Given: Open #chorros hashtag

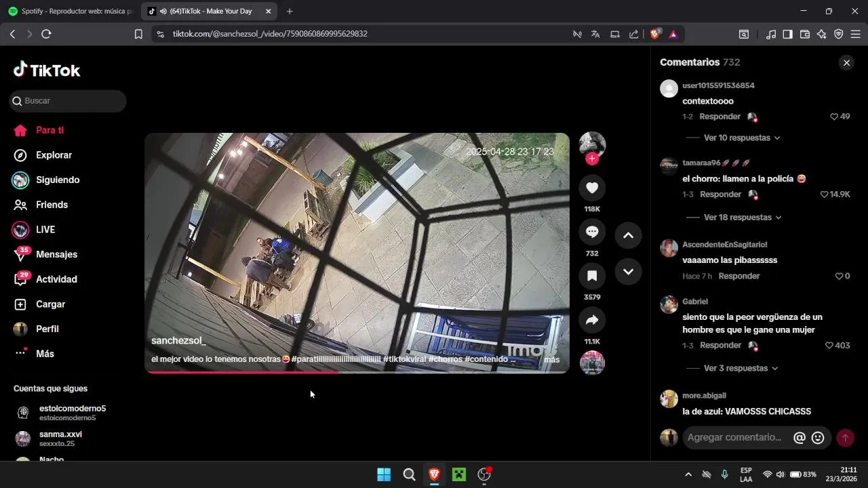Looking at the screenshot, I should [445, 359].
